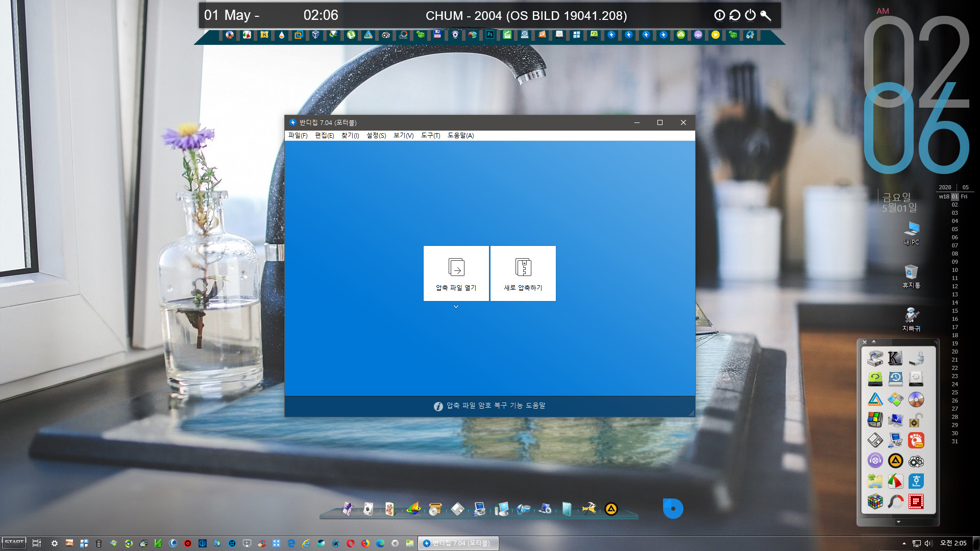Image resolution: width=980 pixels, height=551 pixels.
Task: Select day 15 in the side calendar
Action: (x=954, y=311)
